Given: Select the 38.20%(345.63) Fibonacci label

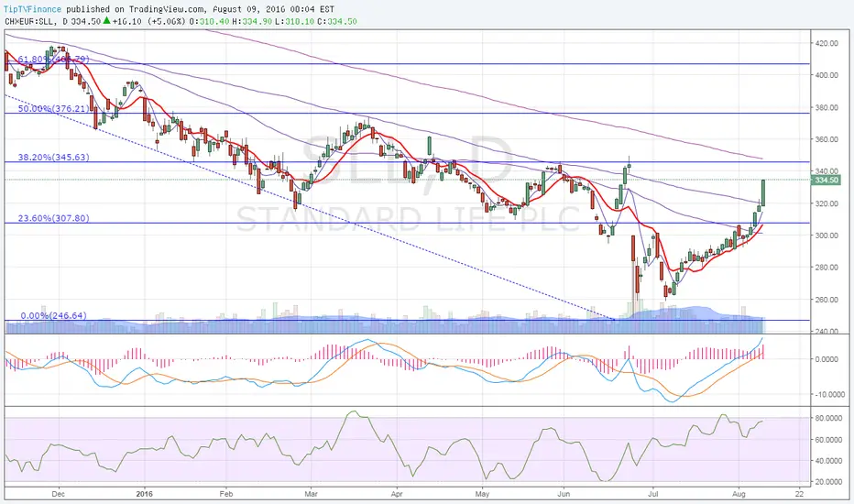Looking at the screenshot, I should pos(53,157).
